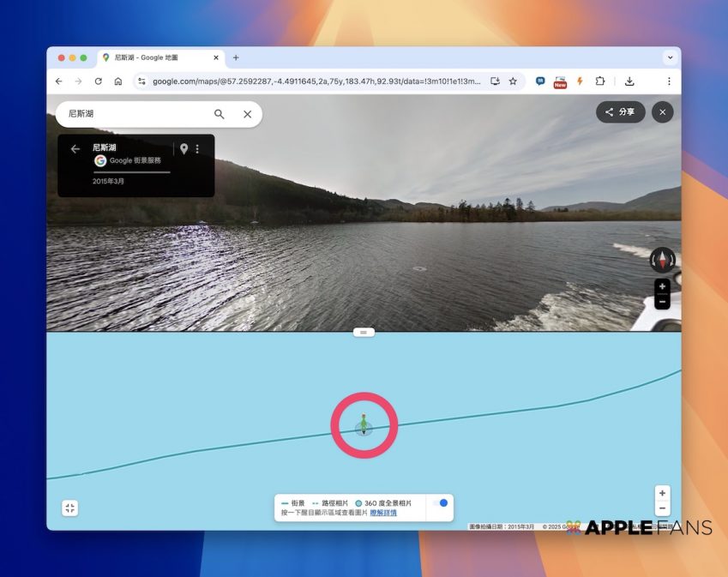
Task: Click the back arrow in the Street View panel
Action: coord(75,149)
